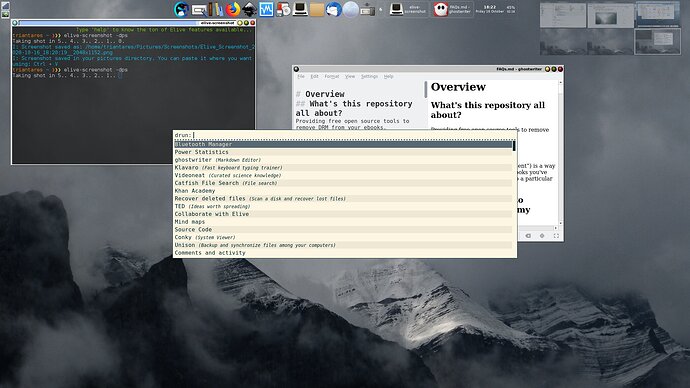Open the Edit menu in ghostwriter
690x388 pixels.
click(314, 77)
